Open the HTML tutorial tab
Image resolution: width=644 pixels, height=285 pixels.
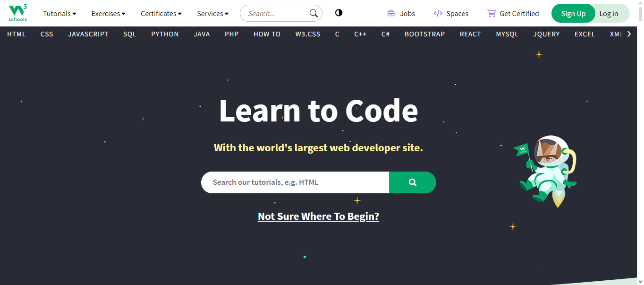point(16,34)
